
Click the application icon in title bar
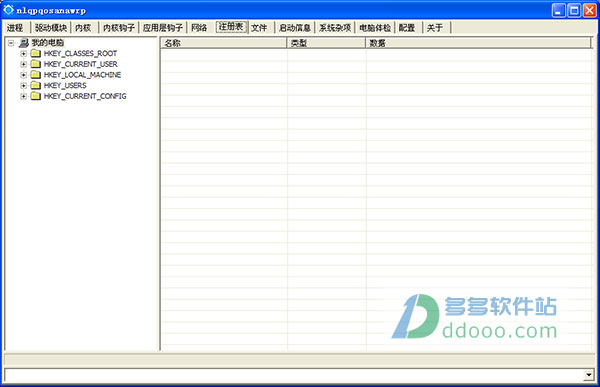pos(8,10)
